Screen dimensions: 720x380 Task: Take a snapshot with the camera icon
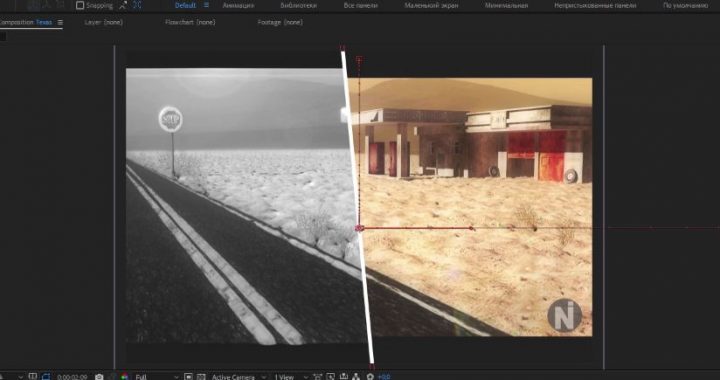[x=99, y=377]
